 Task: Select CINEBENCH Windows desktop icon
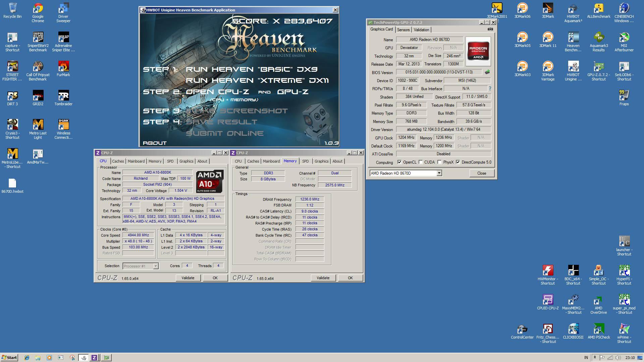click(x=624, y=13)
